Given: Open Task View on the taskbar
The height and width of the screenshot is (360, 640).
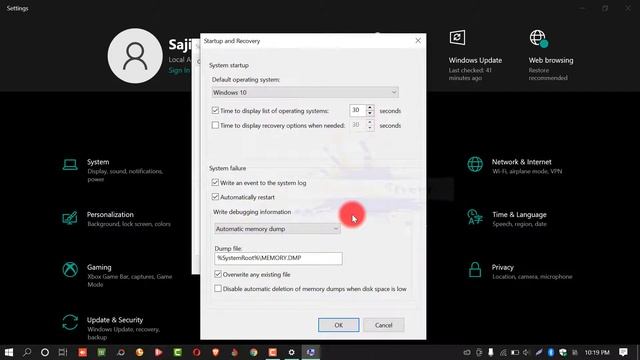Looking at the screenshot, I should (63, 352).
